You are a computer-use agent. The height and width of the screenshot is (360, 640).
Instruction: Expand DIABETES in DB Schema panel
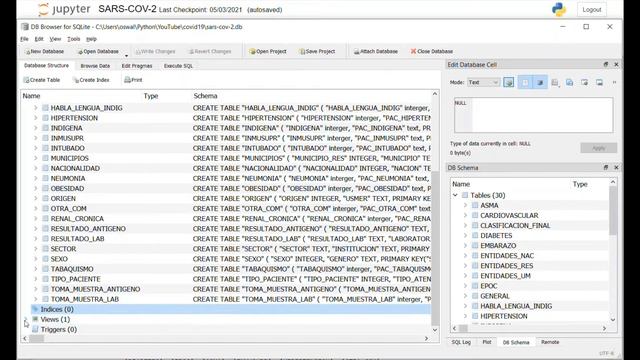[x=465, y=236]
